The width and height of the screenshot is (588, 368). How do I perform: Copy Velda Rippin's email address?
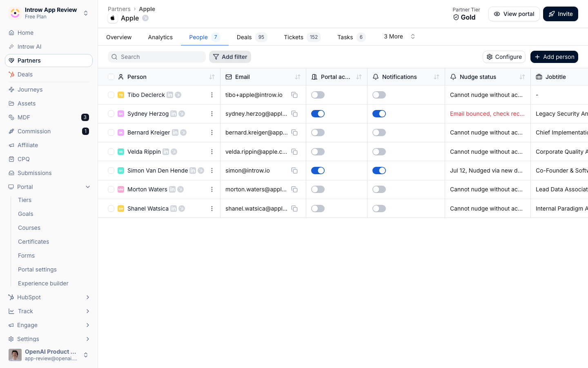(x=294, y=152)
